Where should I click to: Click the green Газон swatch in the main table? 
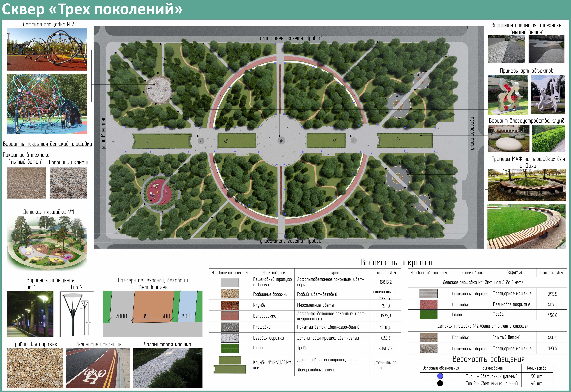[230, 348]
